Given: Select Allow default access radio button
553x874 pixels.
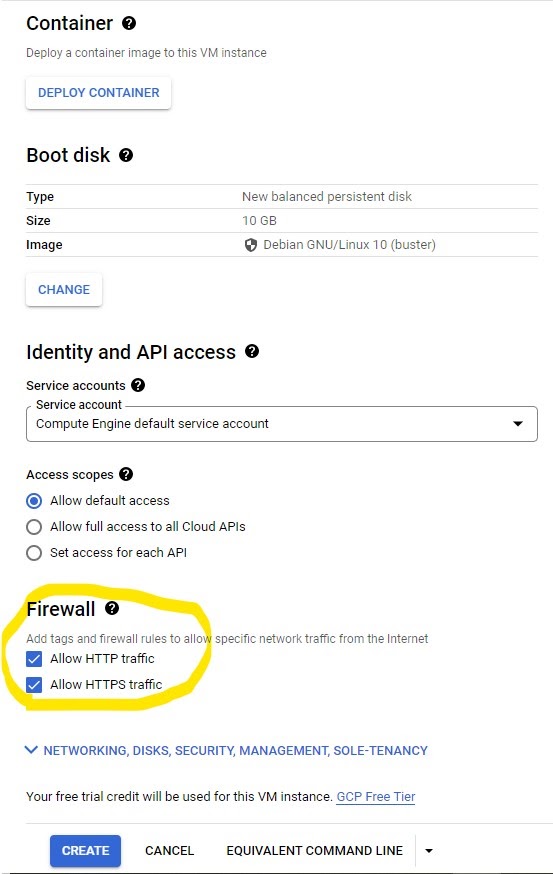Looking at the screenshot, I should [x=34, y=501].
